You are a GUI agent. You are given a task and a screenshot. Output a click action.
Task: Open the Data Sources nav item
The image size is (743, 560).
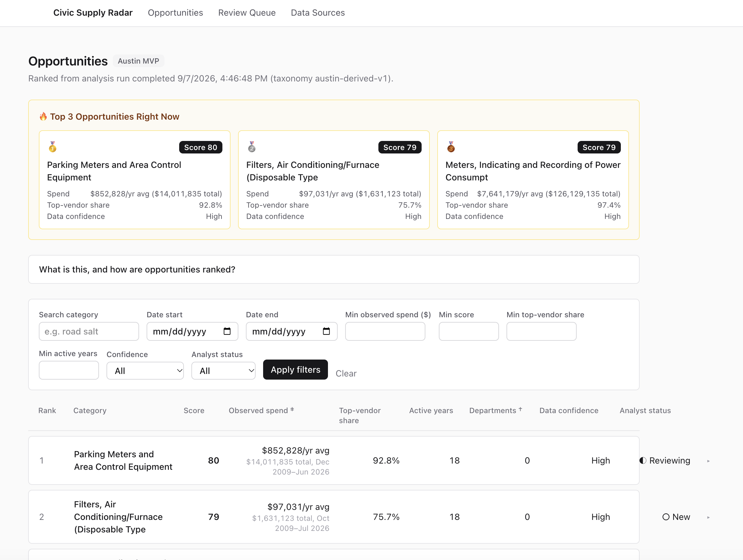point(318,13)
